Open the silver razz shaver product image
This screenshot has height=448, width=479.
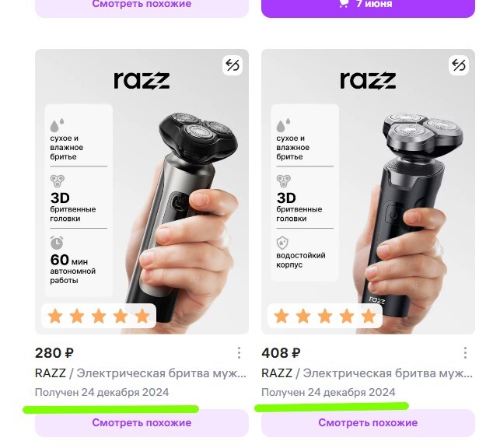(142, 187)
